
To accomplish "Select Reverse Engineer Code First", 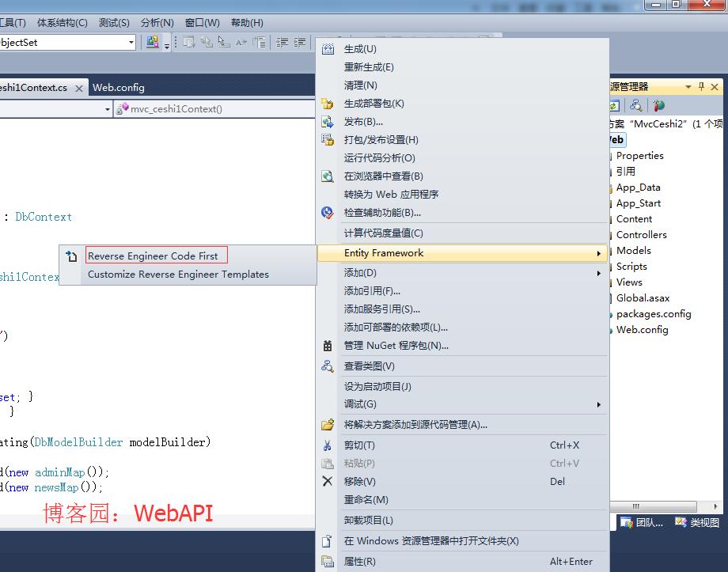I will point(153,256).
